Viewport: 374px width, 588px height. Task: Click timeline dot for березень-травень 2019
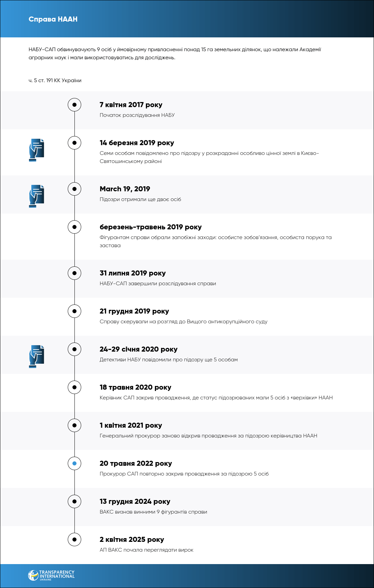tap(74, 227)
